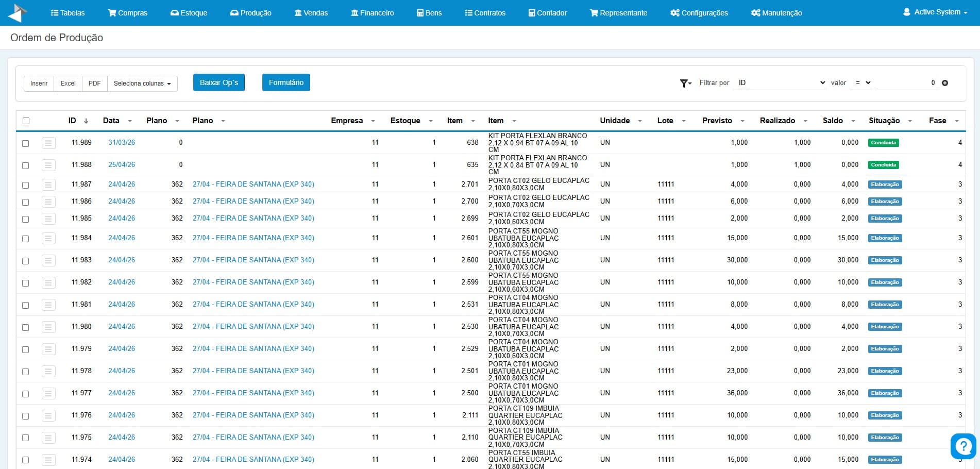This screenshot has height=469, width=980.
Task: Open row menu icon for order 11.974
Action: point(48,460)
